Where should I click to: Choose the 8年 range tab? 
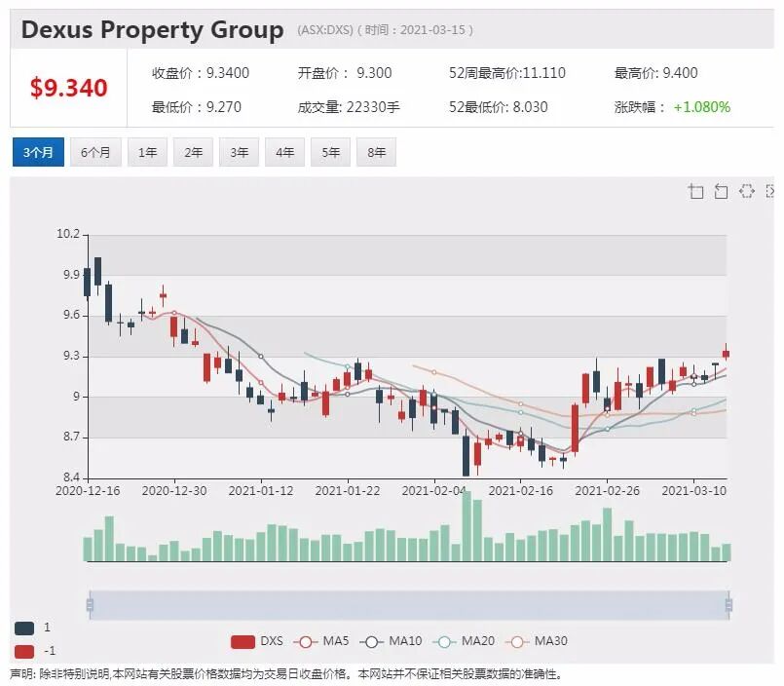tap(376, 152)
